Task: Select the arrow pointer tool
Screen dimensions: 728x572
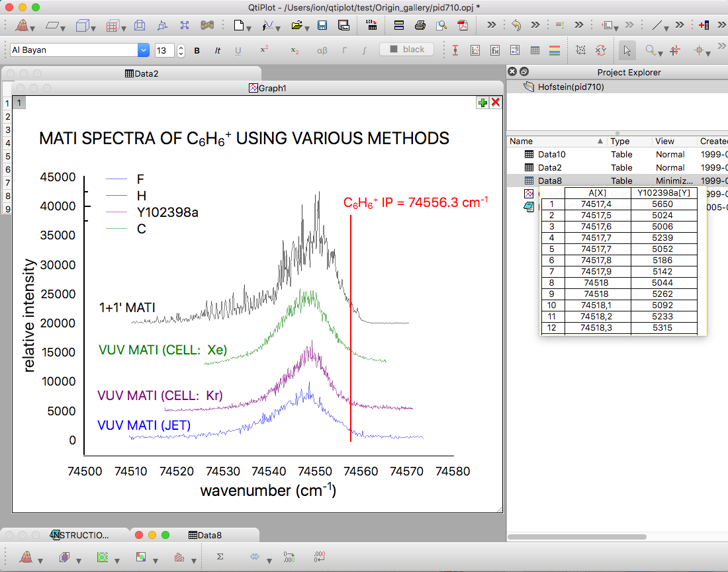Action: [x=626, y=50]
